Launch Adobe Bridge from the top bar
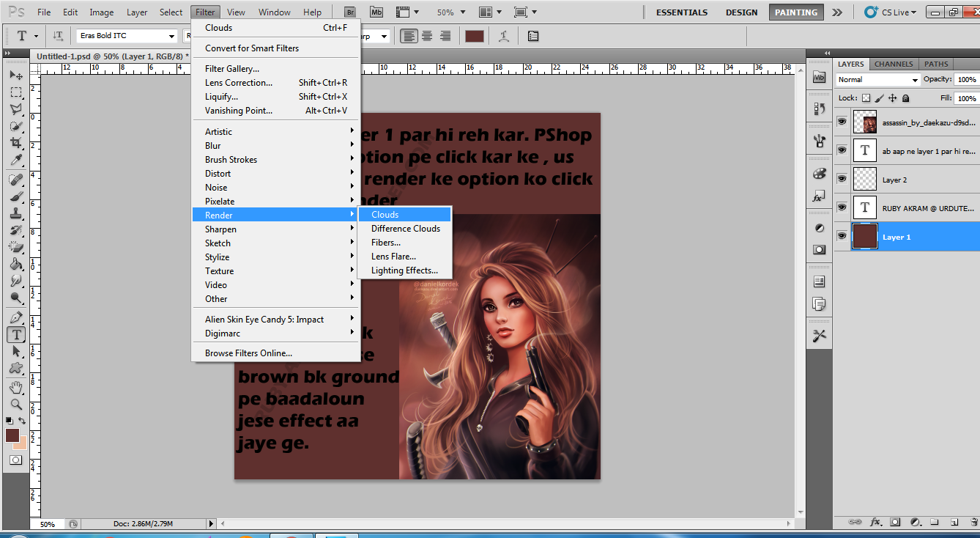980x538 pixels. point(350,12)
